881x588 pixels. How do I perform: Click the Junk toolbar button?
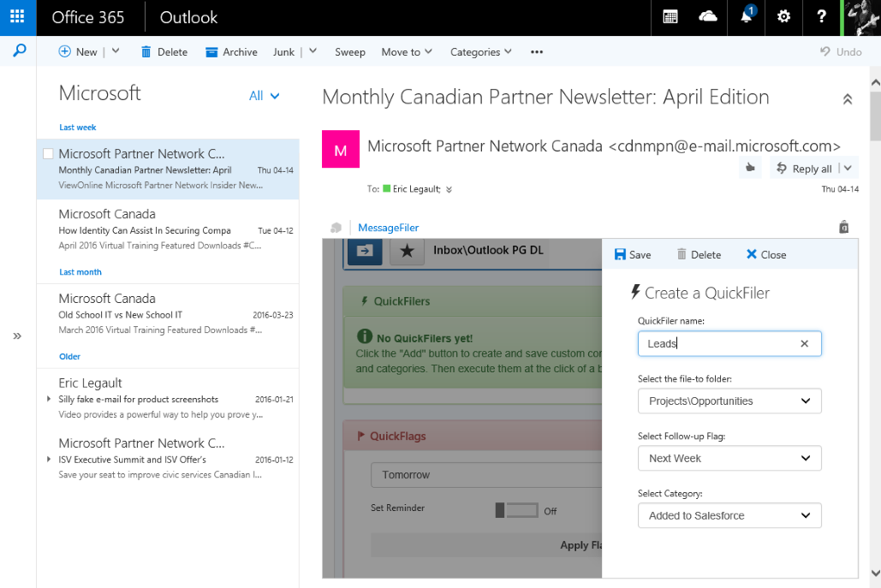283,51
